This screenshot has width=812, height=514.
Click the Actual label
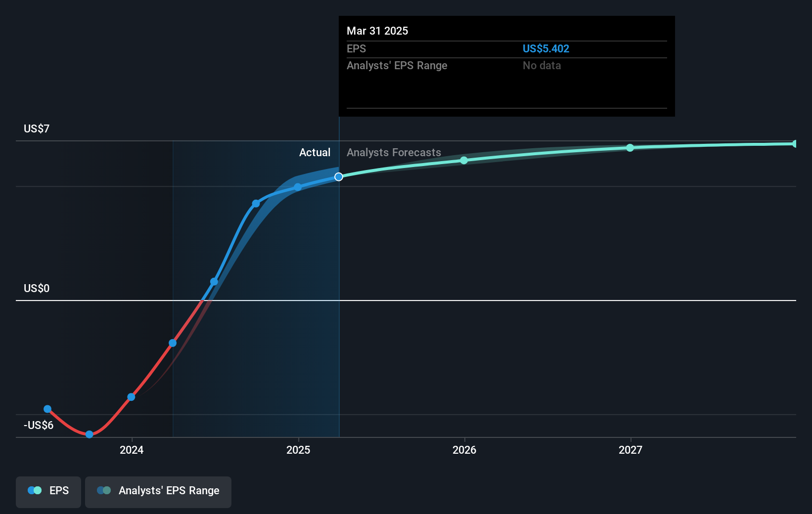[x=315, y=152]
